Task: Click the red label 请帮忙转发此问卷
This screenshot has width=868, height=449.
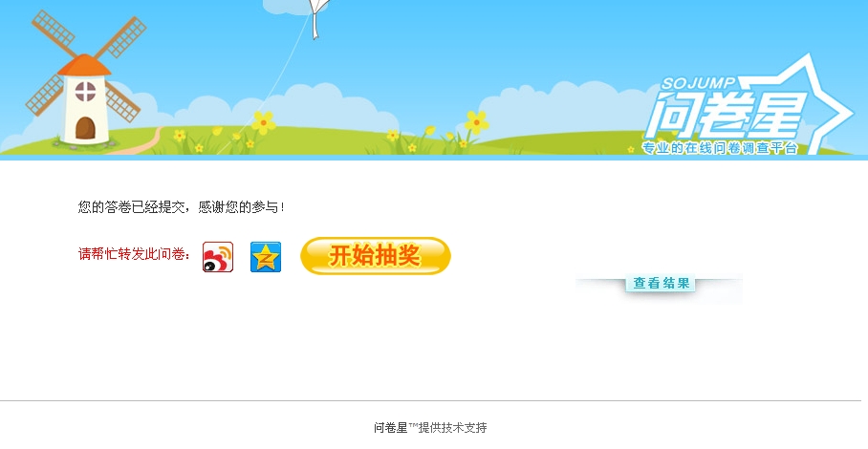Action: (x=131, y=254)
